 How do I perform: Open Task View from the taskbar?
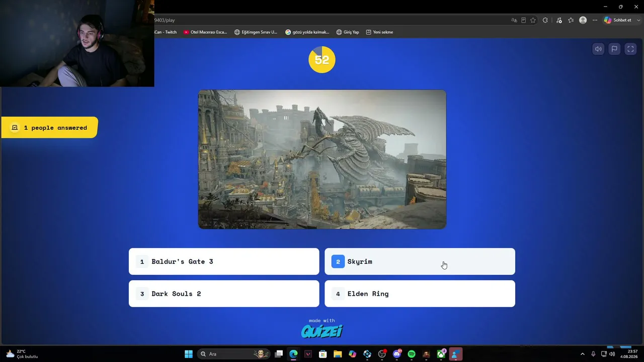coord(279,354)
